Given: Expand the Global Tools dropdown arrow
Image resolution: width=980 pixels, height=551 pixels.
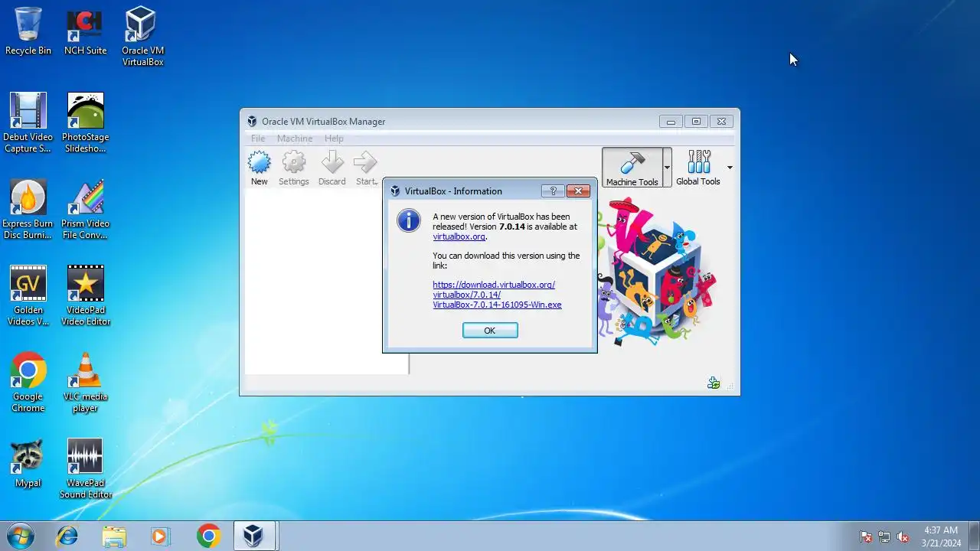Looking at the screenshot, I should [730, 168].
